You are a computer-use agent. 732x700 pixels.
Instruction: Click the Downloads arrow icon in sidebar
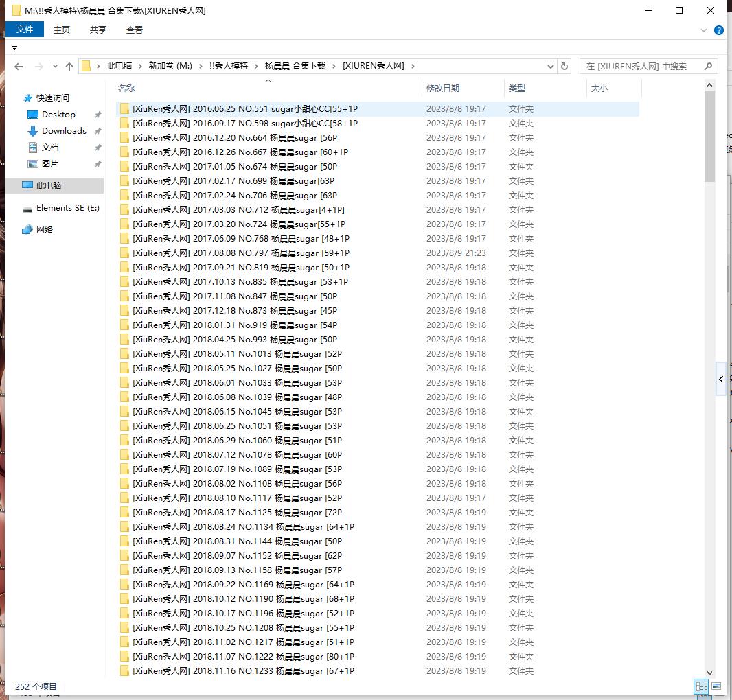tap(33, 131)
